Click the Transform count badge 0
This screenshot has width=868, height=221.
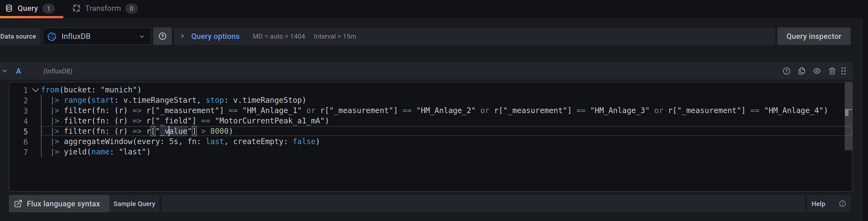click(x=131, y=8)
